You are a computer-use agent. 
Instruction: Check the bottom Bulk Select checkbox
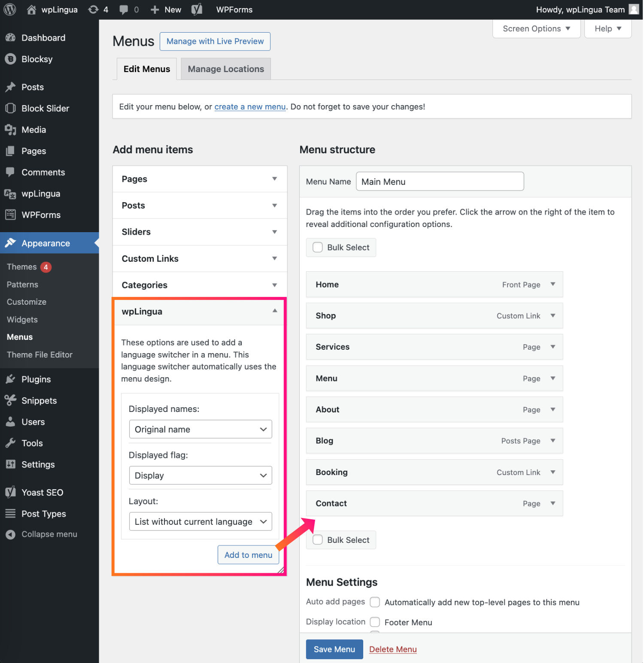tap(318, 540)
